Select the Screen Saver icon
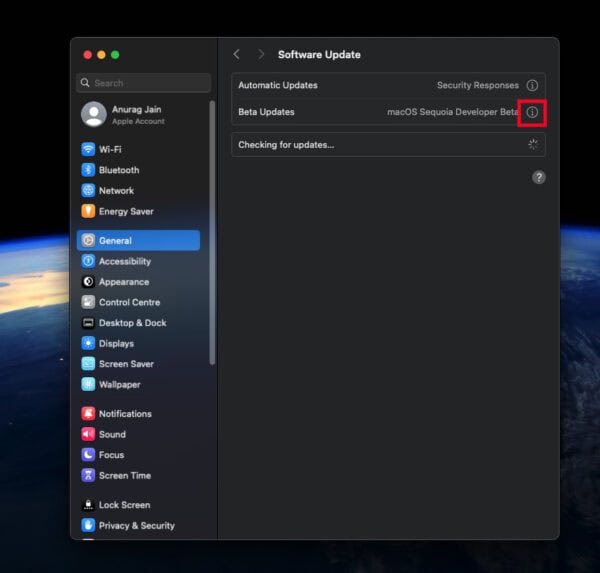 [x=88, y=364]
